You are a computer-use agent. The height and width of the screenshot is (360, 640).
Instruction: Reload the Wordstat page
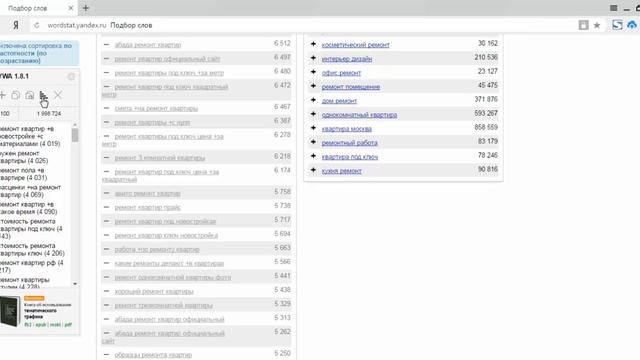click(x=37, y=25)
